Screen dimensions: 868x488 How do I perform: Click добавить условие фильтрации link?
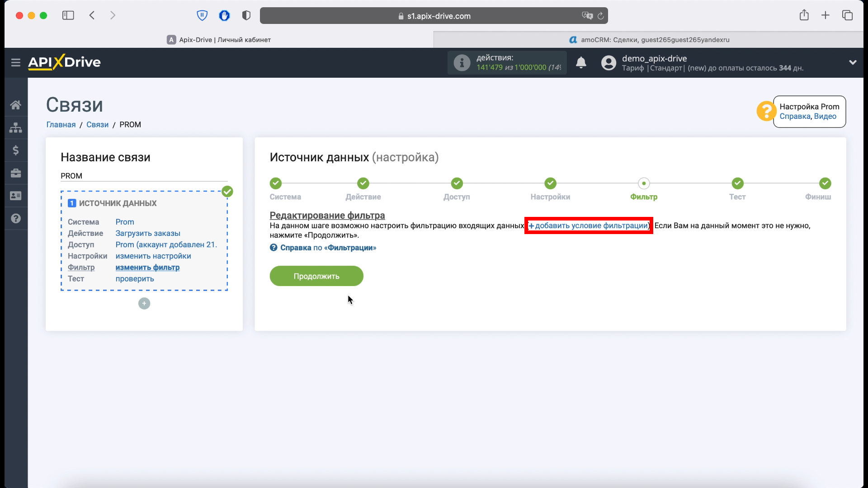pos(589,225)
